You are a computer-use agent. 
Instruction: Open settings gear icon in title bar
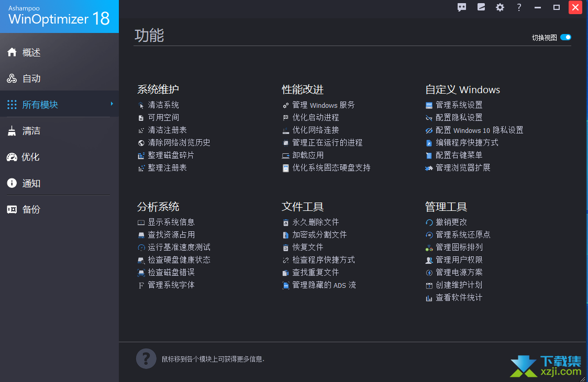[500, 7]
